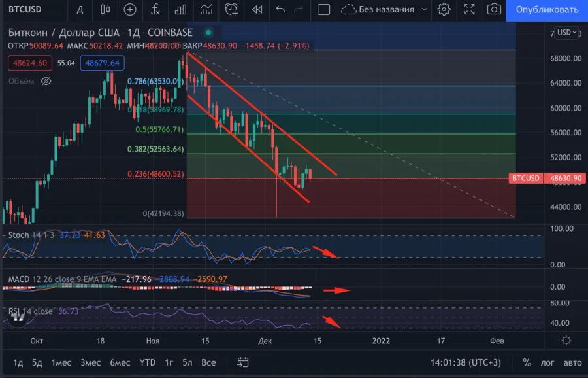Create an alert with the clock icon
This screenshot has height=378, width=588.
click(230, 10)
